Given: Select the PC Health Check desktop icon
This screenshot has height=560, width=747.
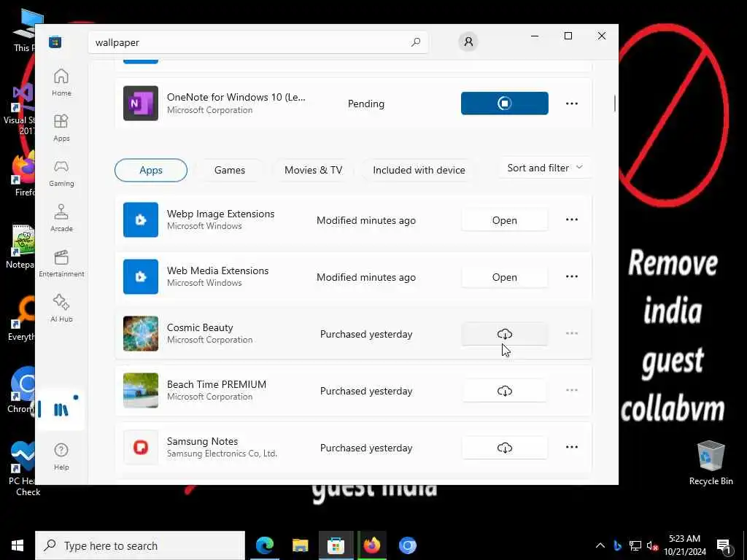Looking at the screenshot, I should [23, 469].
